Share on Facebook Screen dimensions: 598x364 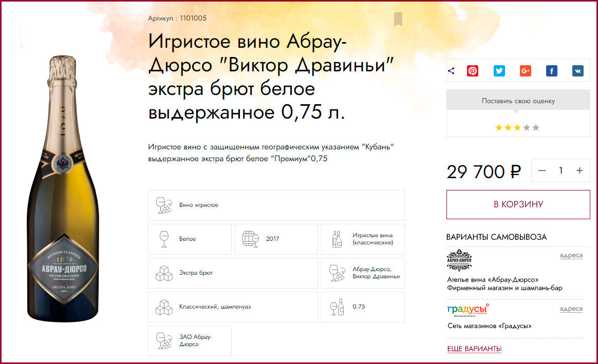click(x=551, y=71)
